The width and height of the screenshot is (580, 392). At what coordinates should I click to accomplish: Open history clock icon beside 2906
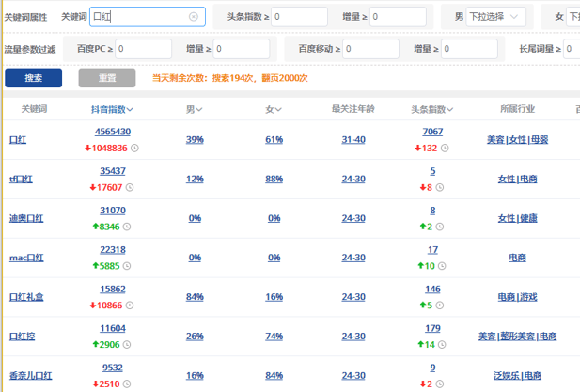tap(127, 345)
